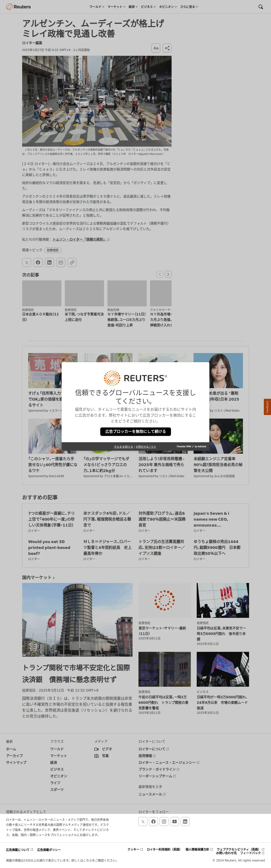Share article on Facebook below topics
271x868 pixels.
(x=38, y=262)
